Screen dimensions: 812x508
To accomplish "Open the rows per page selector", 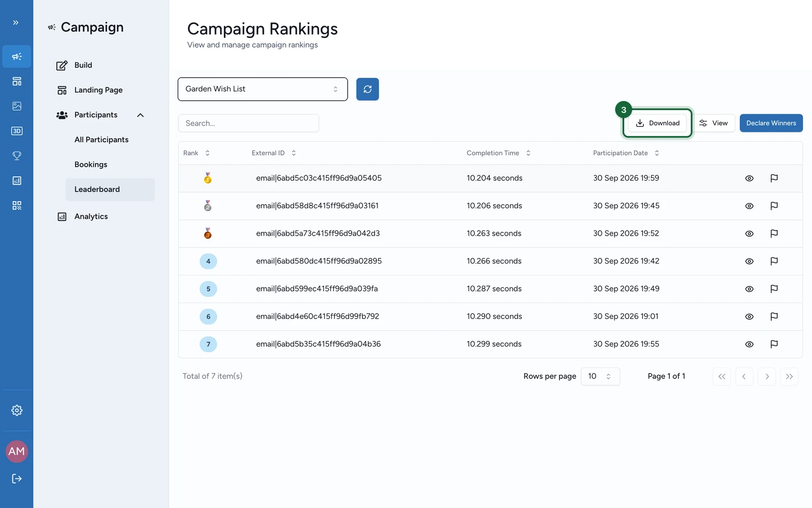I will 600,376.
